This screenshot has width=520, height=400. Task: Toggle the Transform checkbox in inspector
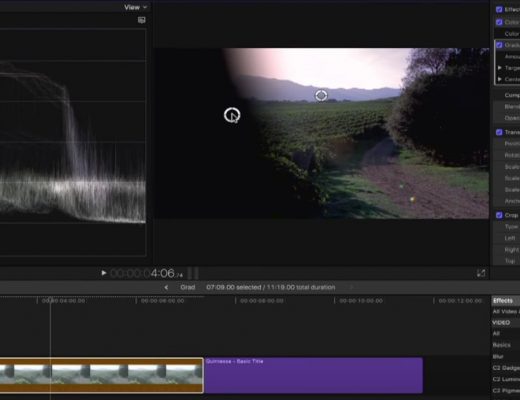(x=499, y=132)
